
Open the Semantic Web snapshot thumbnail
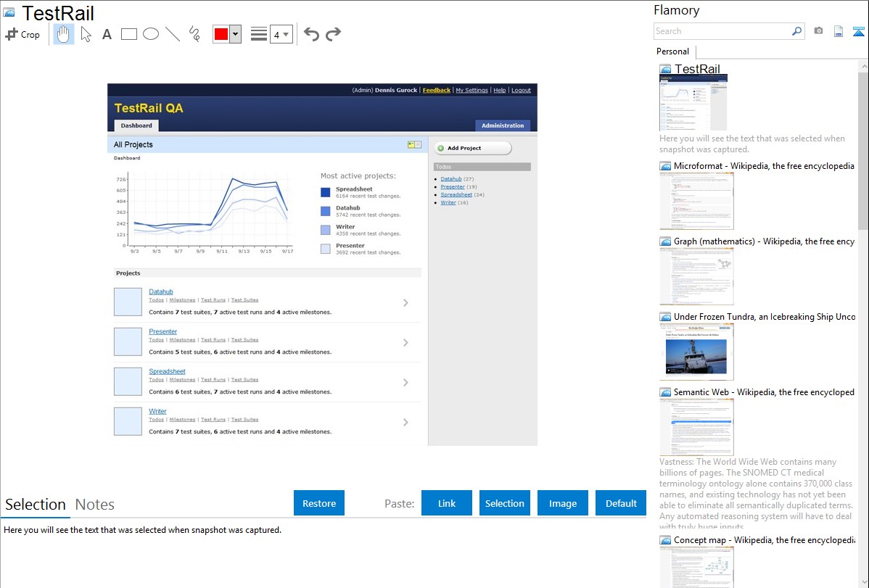(x=696, y=427)
